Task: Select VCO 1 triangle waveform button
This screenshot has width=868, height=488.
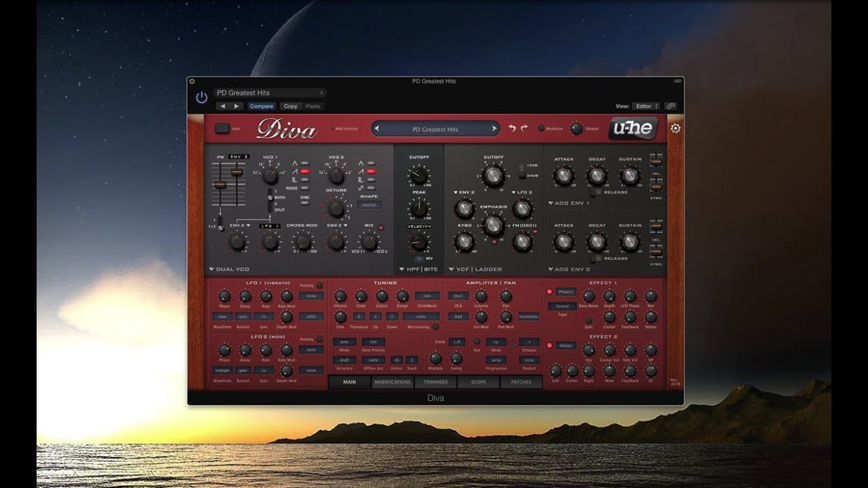Action: [304, 163]
